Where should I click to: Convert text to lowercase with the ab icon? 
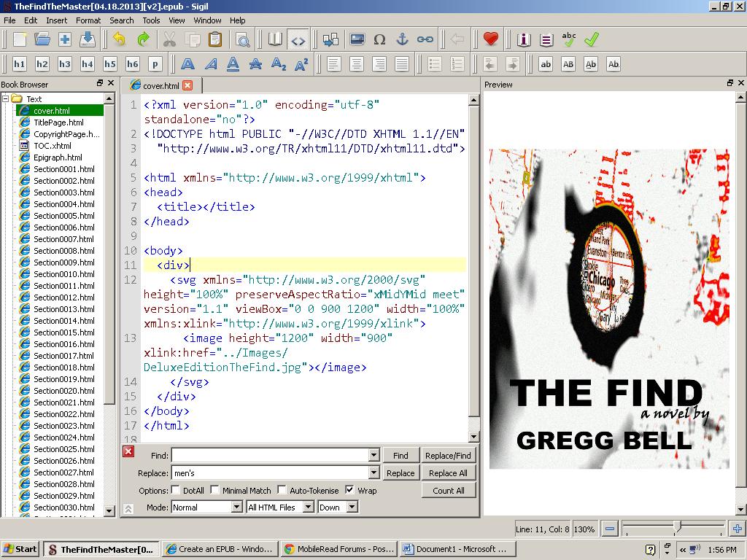(x=546, y=64)
